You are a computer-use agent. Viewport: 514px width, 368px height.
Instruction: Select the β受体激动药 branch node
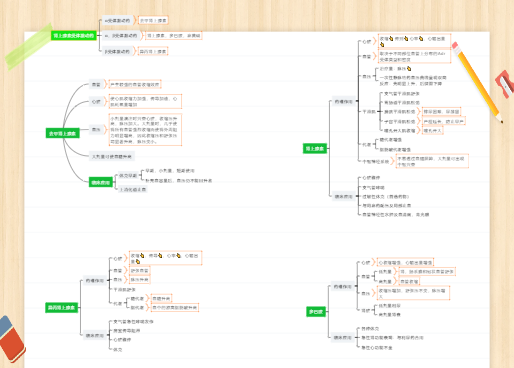[x=117, y=52]
